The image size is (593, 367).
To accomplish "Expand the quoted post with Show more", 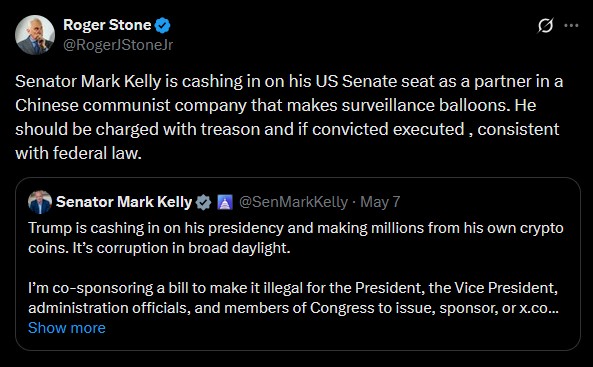I will pyautogui.click(x=67, y=328).
